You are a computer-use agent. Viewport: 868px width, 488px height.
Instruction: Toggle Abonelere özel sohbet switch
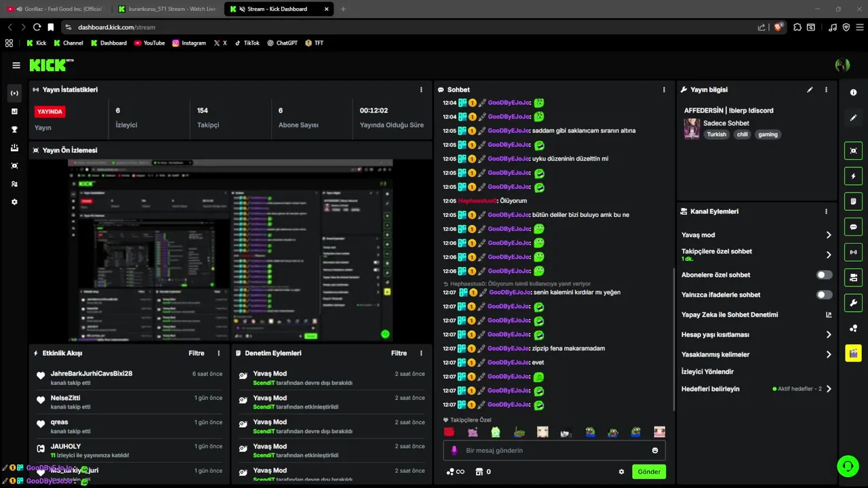click(824, 275)
